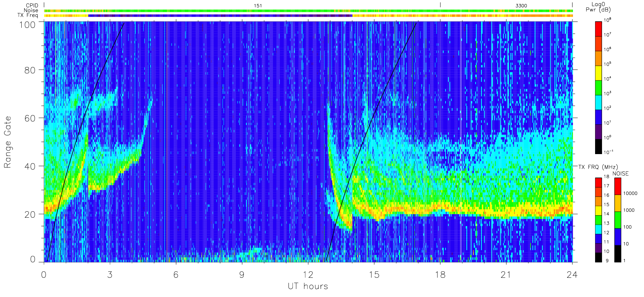Click UT hour tick label 6
Viewport: 644px width, 297px height.
[x=176, y=275]
